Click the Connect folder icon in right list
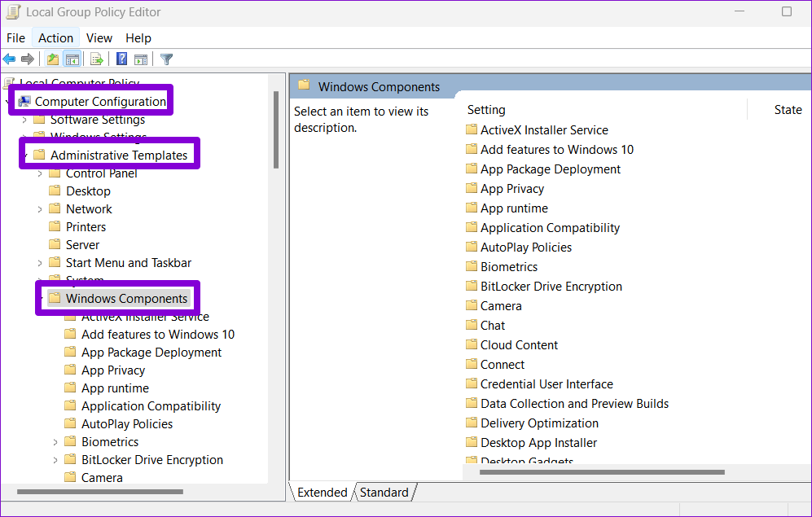 (x=472, y=364)
